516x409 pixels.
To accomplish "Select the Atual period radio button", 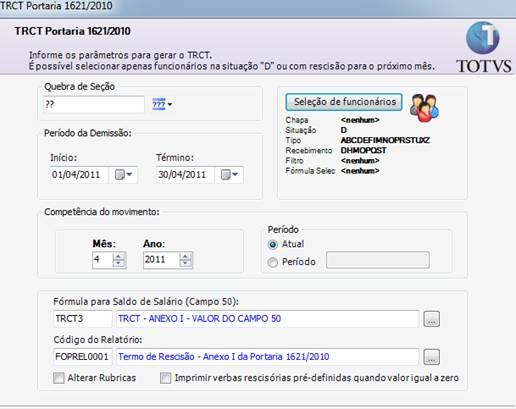I will (x=272, y=245).
